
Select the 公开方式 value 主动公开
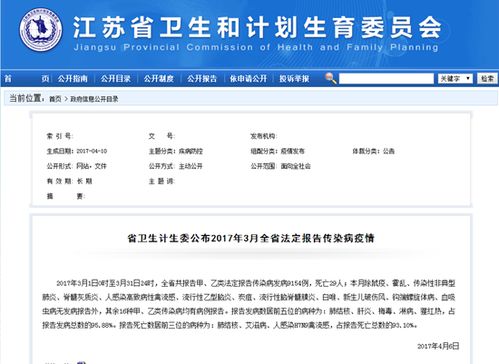pyautogui.click(x=191, y=166)
